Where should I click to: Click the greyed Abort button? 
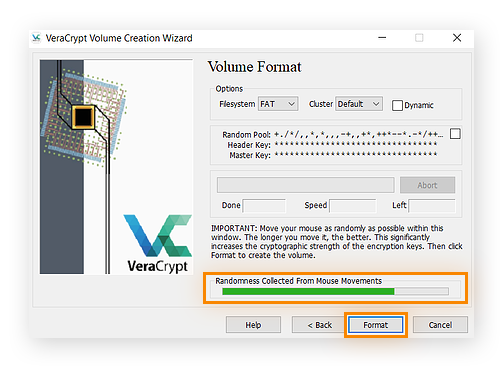427,185
